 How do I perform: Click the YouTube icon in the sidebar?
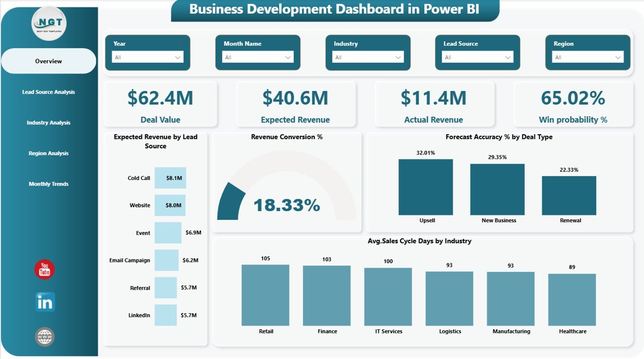[x=44, y=269]
